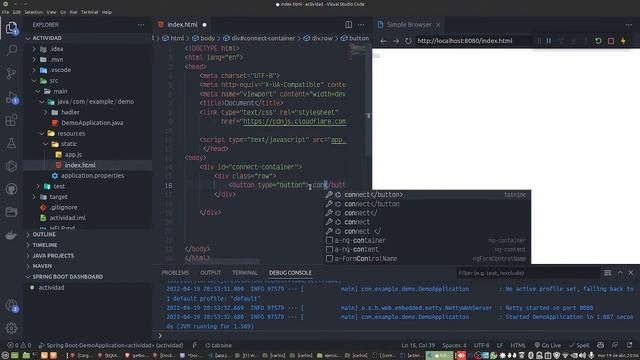
Task: Open the Run and Debug view
Action: tap(11, 97)
